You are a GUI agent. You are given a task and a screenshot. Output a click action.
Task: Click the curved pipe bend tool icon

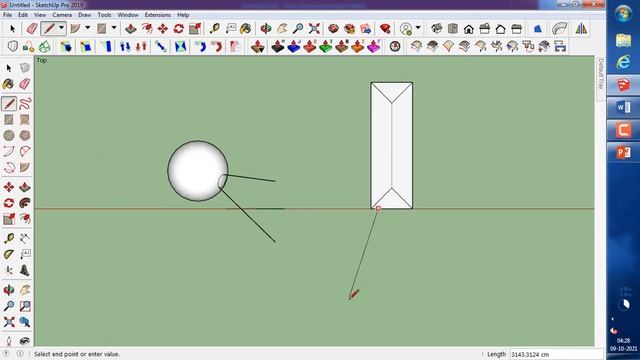(560, 29)
